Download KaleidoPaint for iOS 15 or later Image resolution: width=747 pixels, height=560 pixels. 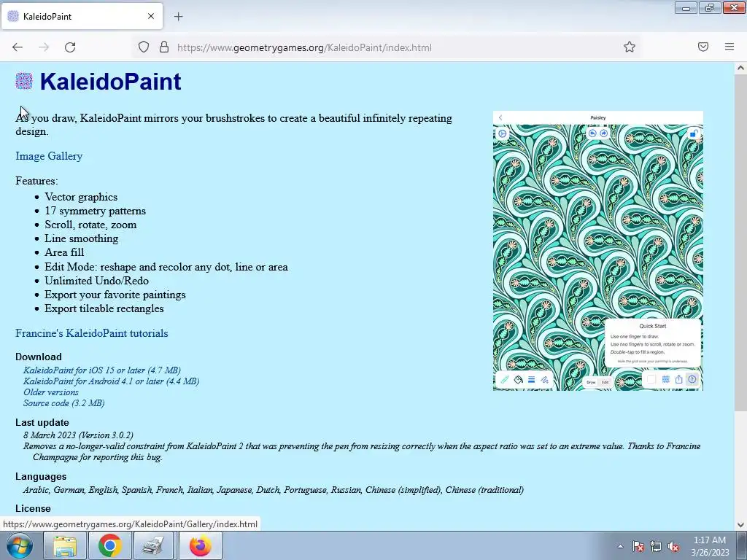tap(102, 370)
